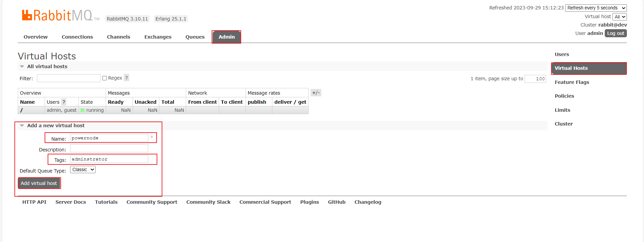Go to the Queues tab
644x242 pixels.
pyautogui.click(x=195, y=37)
